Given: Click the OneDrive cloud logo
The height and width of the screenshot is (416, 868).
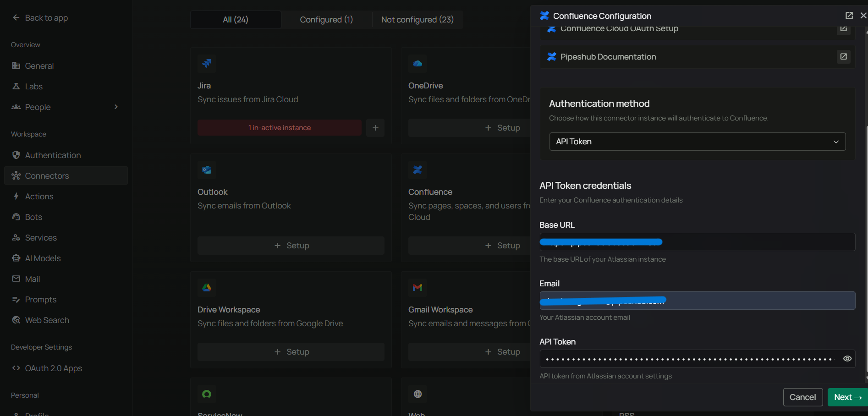Looking at the screenshot, I should pyautogui.click(x=418, y=63).
